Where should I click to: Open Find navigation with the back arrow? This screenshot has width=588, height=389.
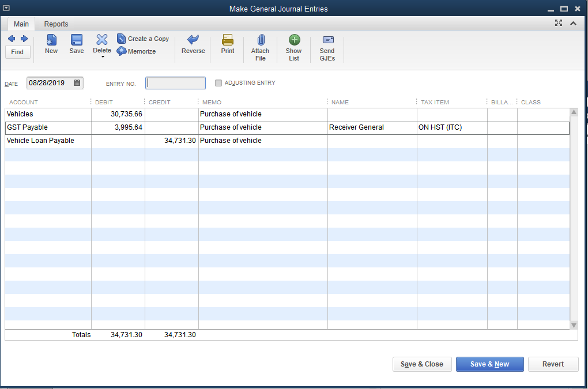point(11,38)
